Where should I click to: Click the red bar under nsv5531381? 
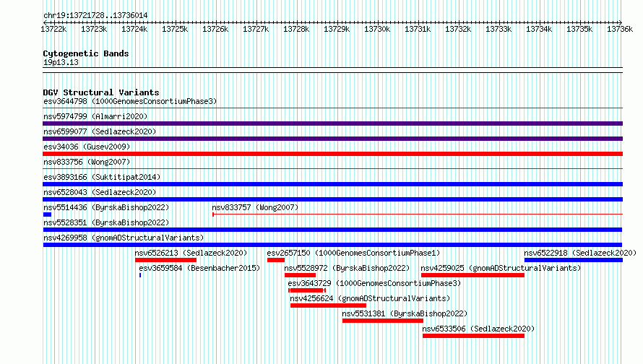pos(383,321)
